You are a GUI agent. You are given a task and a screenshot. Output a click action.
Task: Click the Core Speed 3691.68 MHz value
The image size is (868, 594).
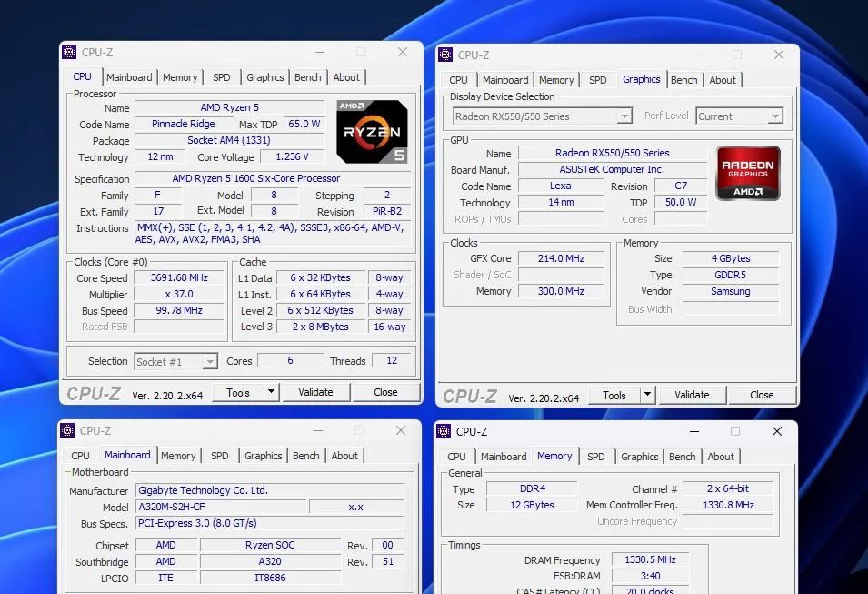[179, 277]
